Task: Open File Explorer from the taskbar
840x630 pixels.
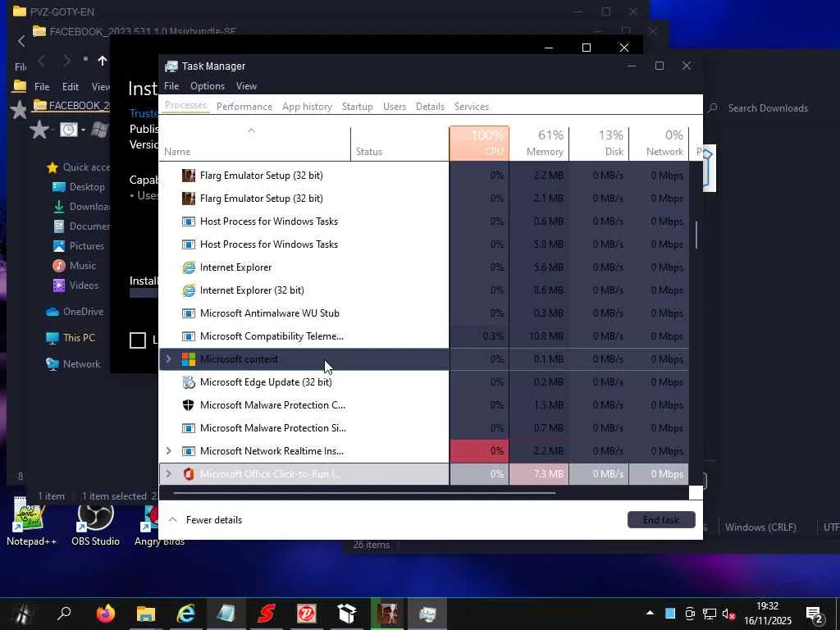Action: pyautogui.click(x=146, y=614)
